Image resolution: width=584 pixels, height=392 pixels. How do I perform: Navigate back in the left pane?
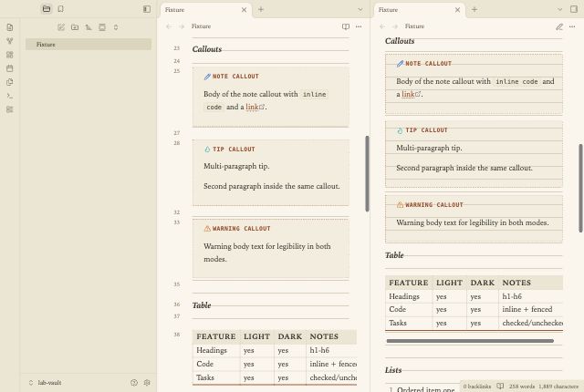(169, 26)
